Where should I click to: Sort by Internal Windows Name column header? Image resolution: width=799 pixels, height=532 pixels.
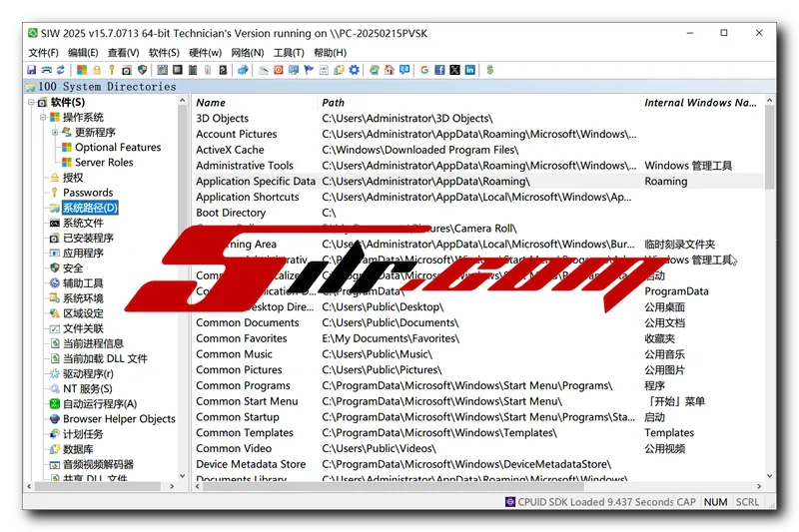(x=702, y=103)
